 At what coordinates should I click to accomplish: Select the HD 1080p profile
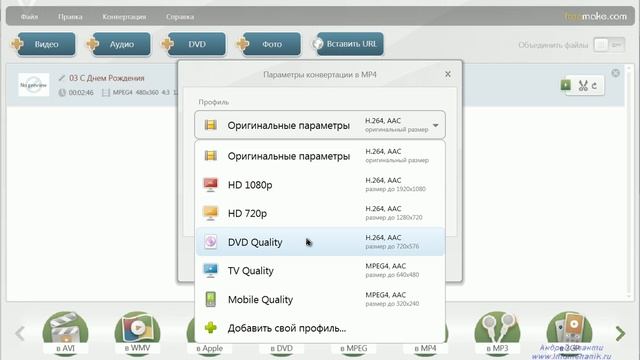(320, 184)
